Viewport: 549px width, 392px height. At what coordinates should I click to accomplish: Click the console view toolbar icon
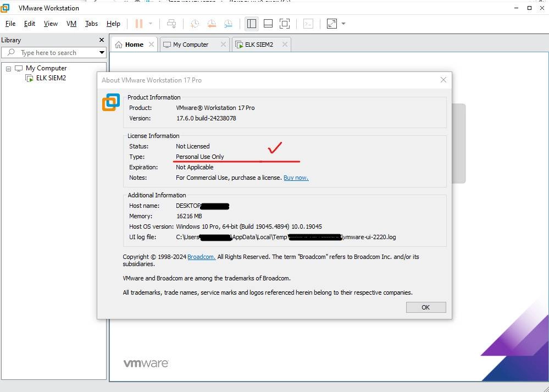point(308,24)
